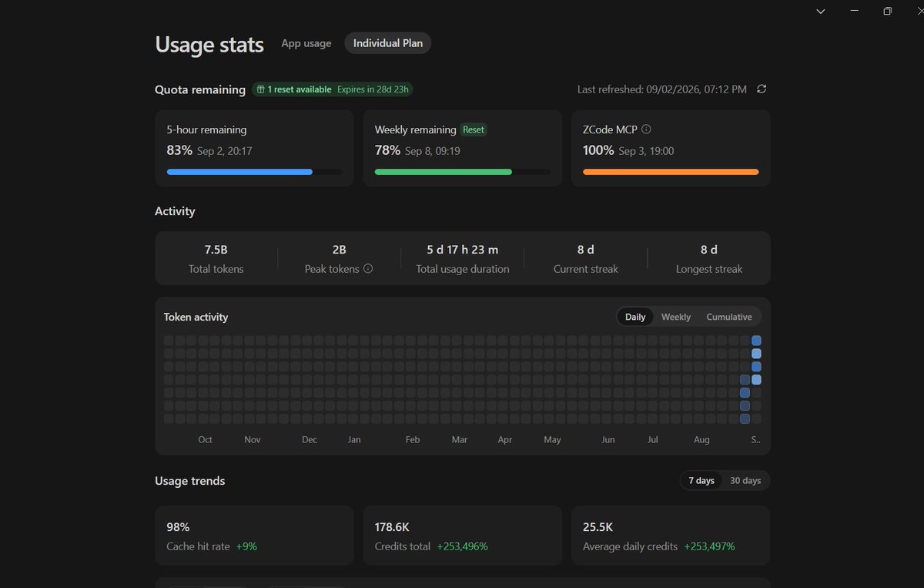The width and height of the screenshot is (924, 588).
Task: Click the 100% ZCode MCP value
Action: point(598,150)
